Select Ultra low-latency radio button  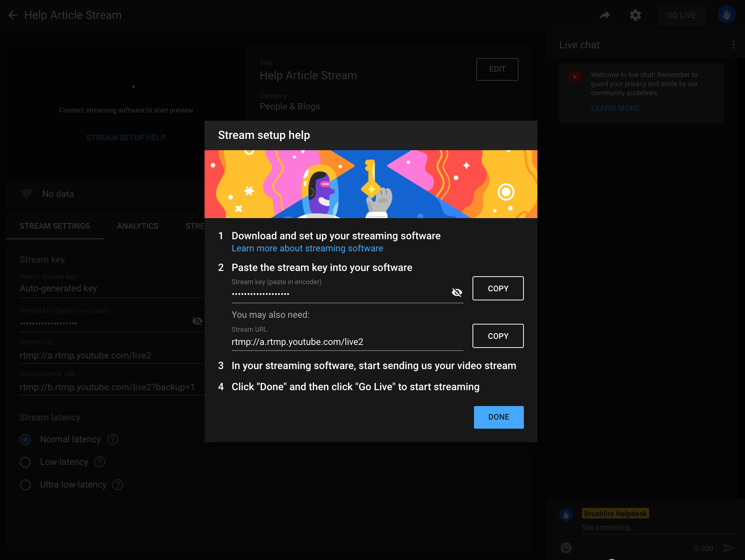[x=25, y=485]
